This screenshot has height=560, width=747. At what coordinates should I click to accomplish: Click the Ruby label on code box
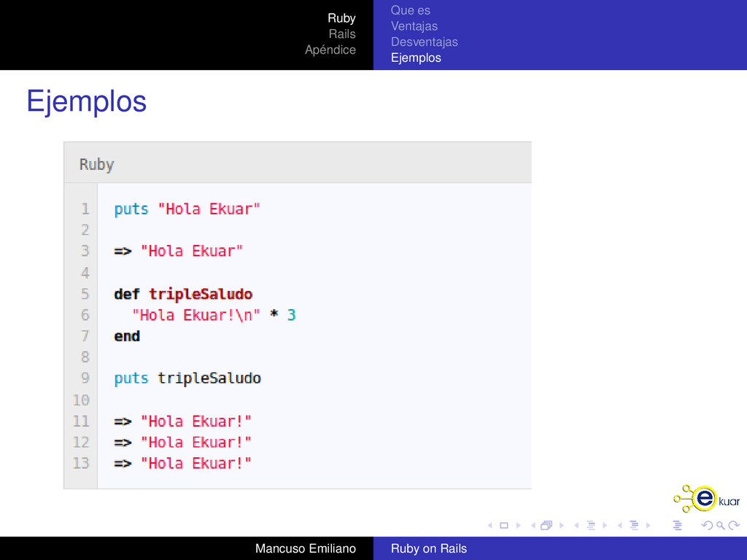point(97,164)
